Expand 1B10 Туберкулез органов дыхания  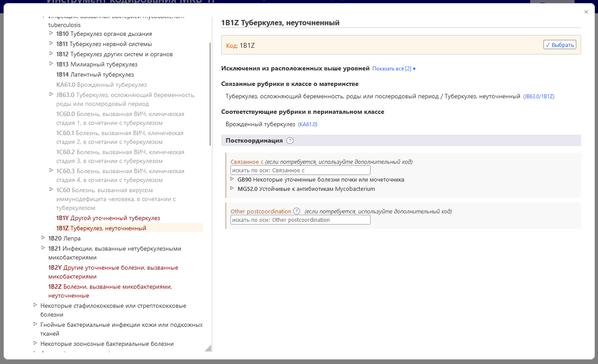pyautogui.click(x=51, y=33)
